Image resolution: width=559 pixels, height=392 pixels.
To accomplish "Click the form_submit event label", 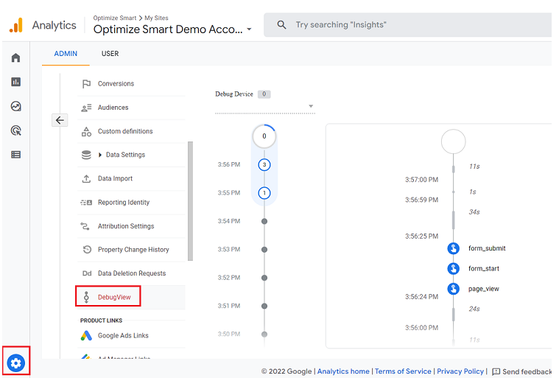I will [487, 248].
